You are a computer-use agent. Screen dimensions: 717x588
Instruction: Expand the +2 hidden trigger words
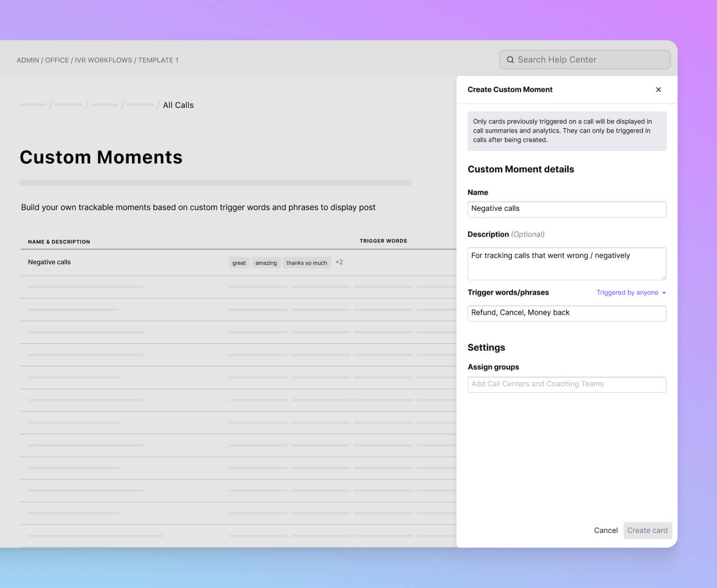339,262
